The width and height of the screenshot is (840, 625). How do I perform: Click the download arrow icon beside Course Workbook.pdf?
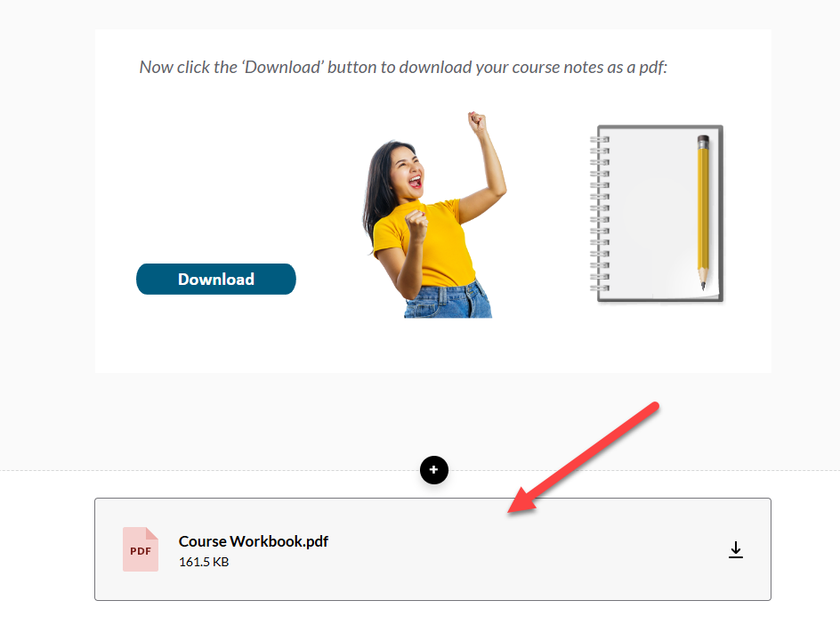[736, 549]
